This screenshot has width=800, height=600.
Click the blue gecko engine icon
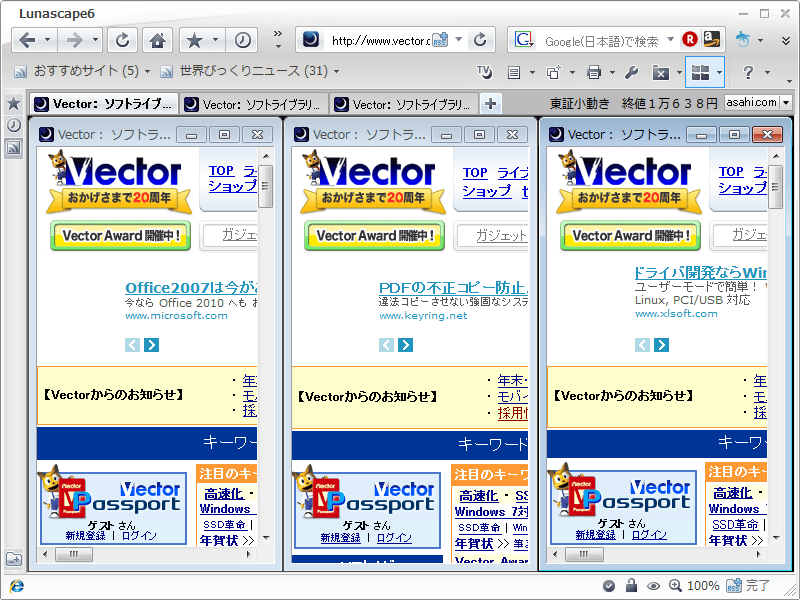(743, 40)
